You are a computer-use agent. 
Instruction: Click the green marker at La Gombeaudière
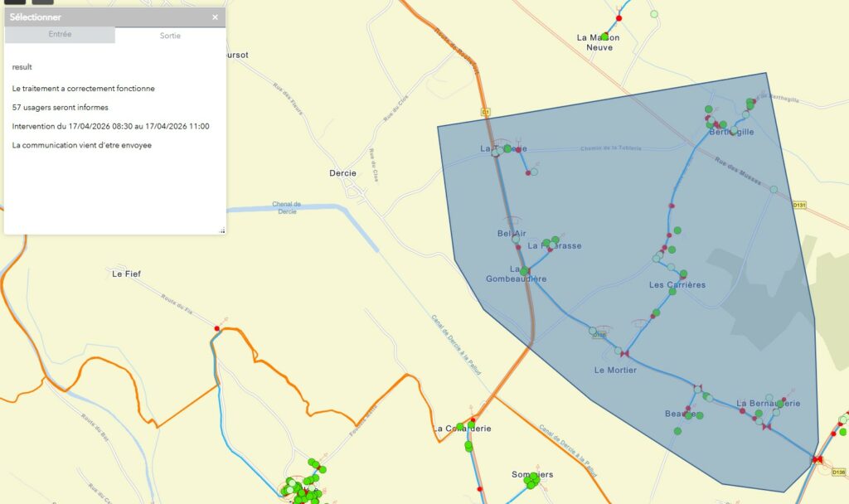coord(524,270)
